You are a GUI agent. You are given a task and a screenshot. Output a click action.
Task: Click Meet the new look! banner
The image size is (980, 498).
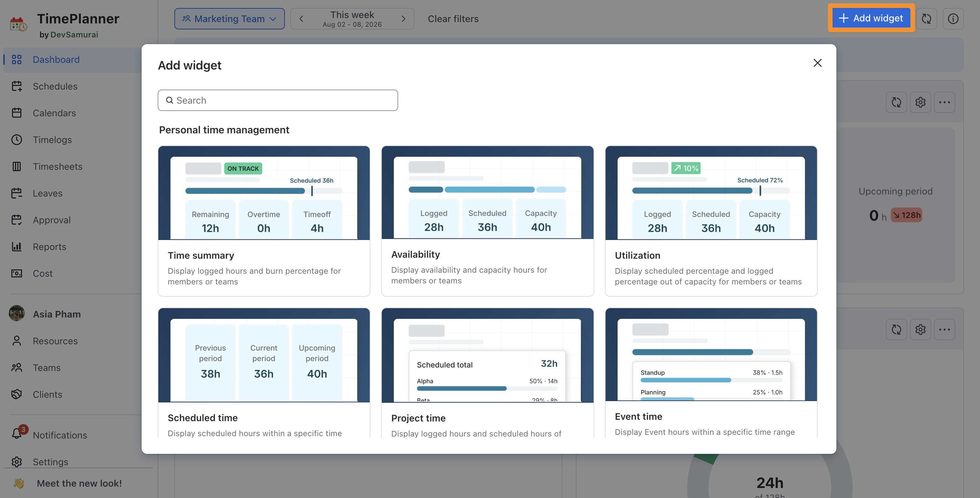point(78,483)
